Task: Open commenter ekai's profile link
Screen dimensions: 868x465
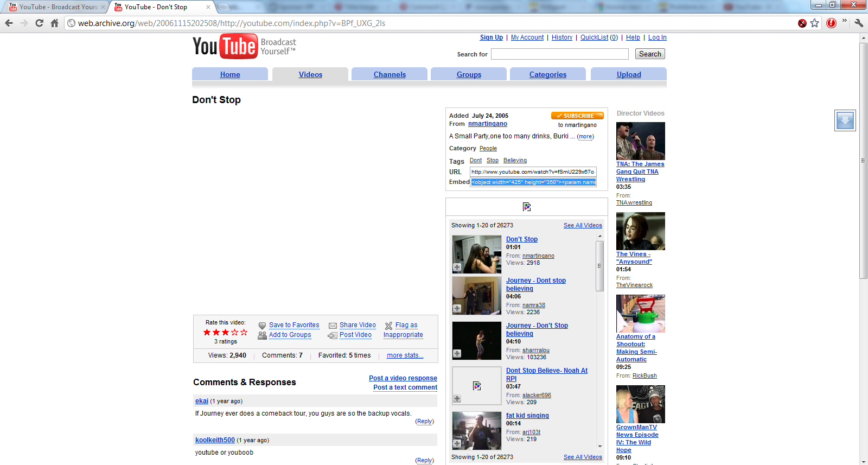Action: click(x=202, y=401)
